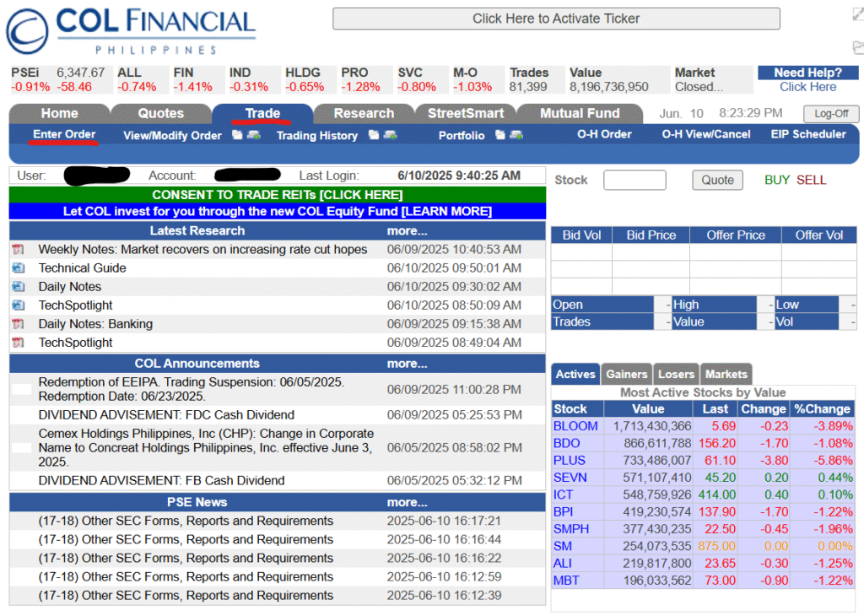Screen dimensions: 864x616
Task: Switch to the Markets tab
Action: point(726,374)
